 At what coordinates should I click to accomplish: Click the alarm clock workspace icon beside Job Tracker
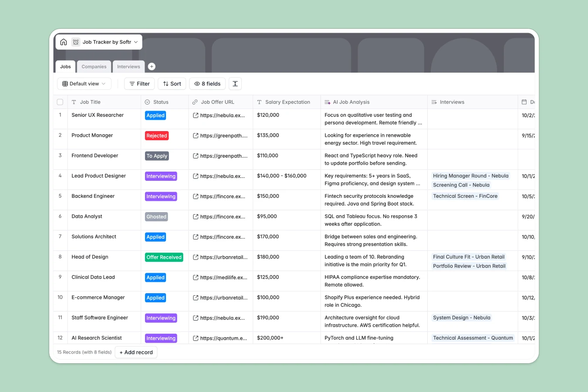76,42
